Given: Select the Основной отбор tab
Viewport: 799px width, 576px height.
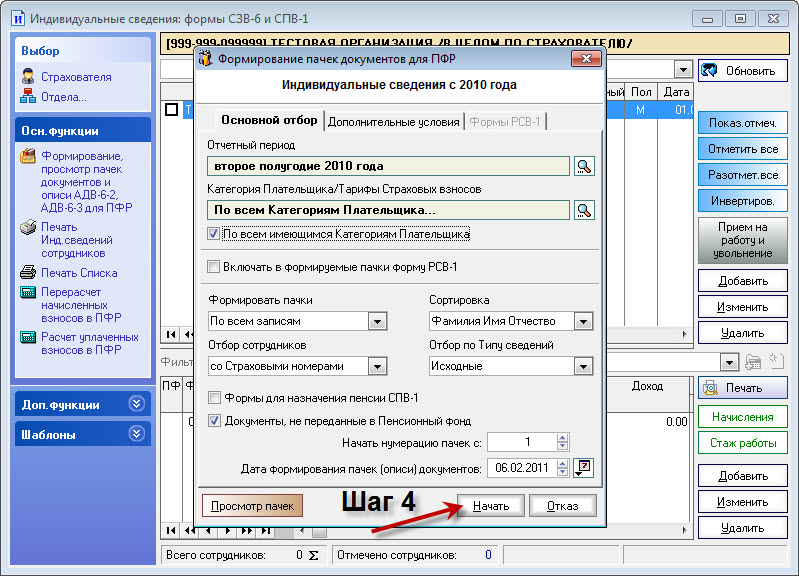Looking at the screenshot, I should pos(269,120).
